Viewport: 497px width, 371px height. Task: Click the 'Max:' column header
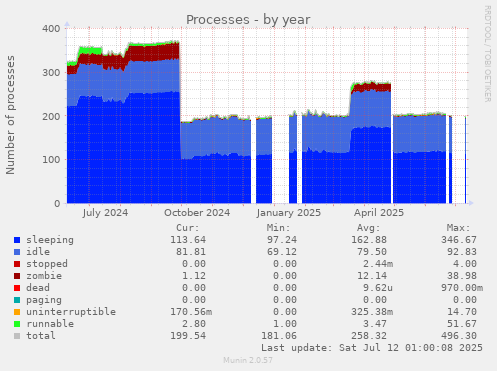point(459,228)
